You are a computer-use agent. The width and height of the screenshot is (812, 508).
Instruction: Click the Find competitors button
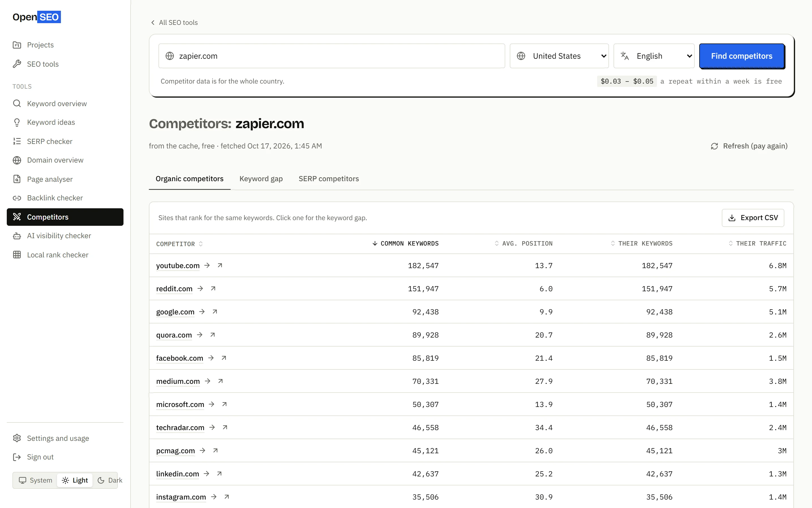[742, 56]
